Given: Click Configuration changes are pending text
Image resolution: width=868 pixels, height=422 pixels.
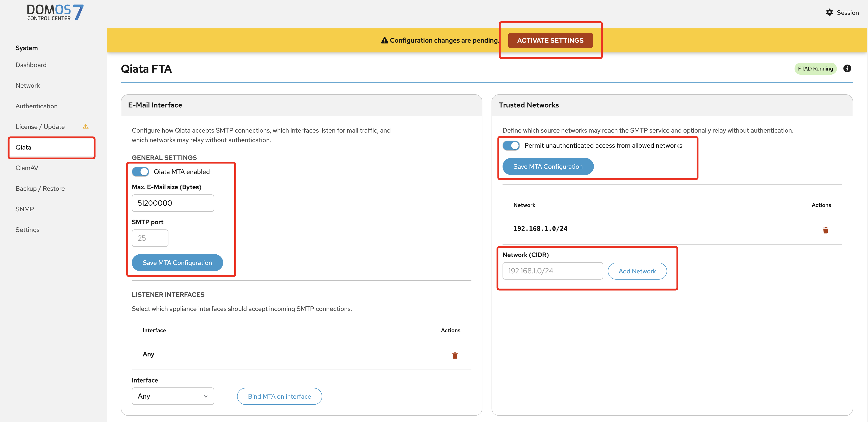Looking at the screenshot, I should pyautogui.click(x=444, y=40).
